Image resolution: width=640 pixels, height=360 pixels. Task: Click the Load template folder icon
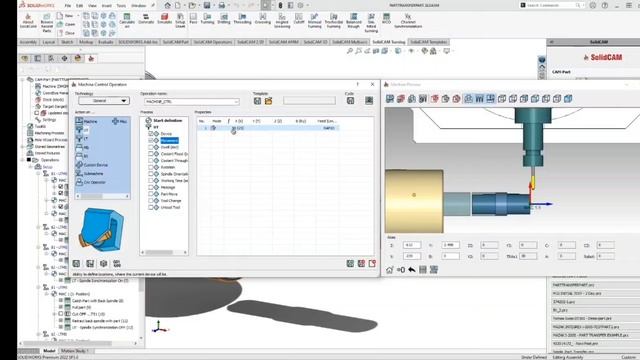point(268,101)
